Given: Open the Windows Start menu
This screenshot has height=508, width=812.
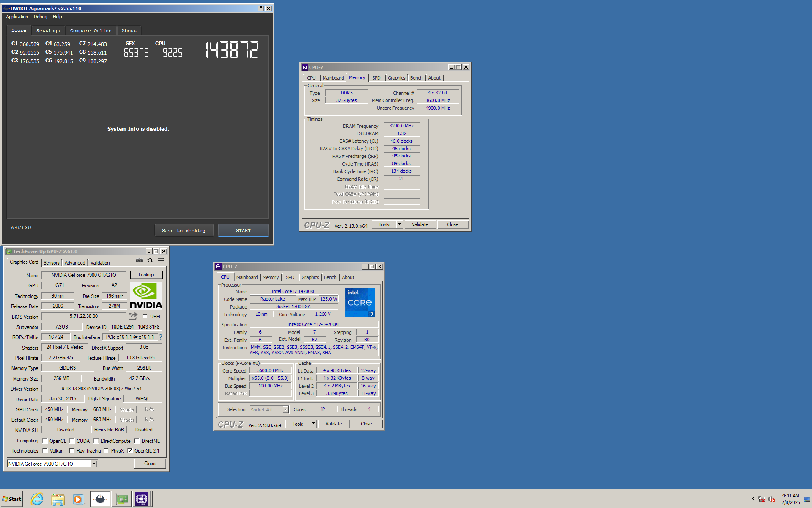Looking at the screenshot, I should (x=12, y=499).
